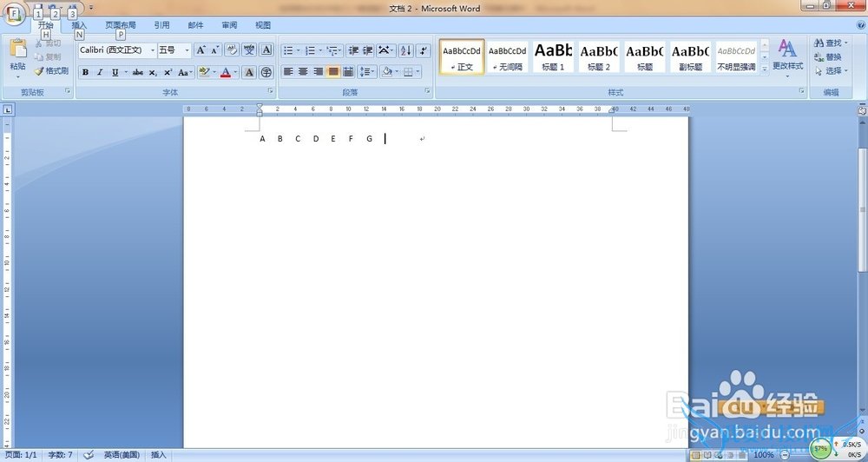Click the Grow Font icon
Viewport: 868px width, 462px height.
tap(201, 49)
